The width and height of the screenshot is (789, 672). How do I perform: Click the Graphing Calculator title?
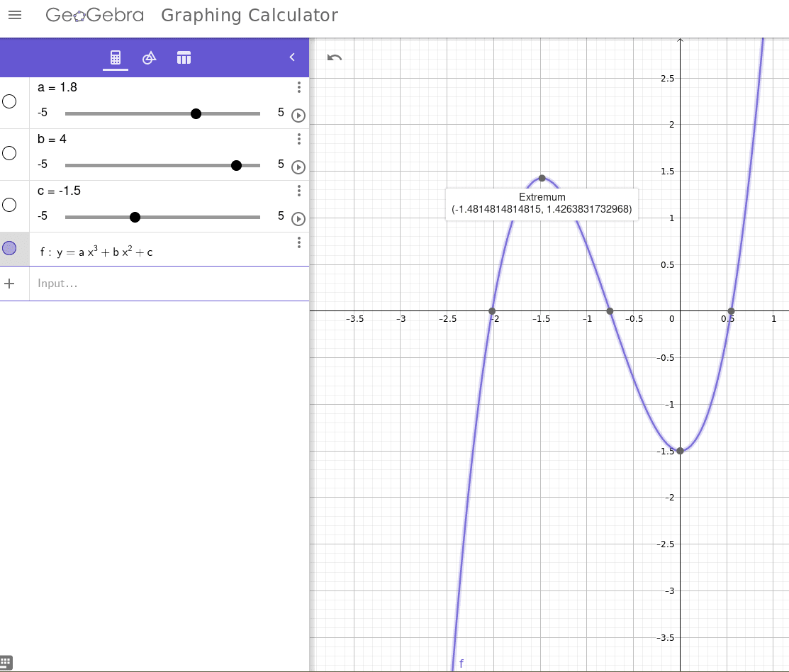(250, 15)
